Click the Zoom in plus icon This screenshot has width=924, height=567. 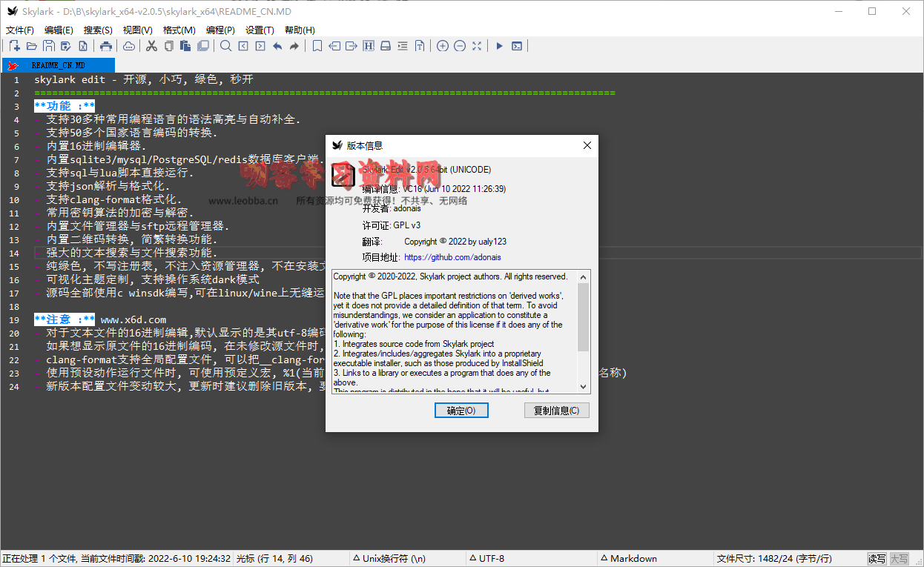pyautogui.click(x=442, y=46)
